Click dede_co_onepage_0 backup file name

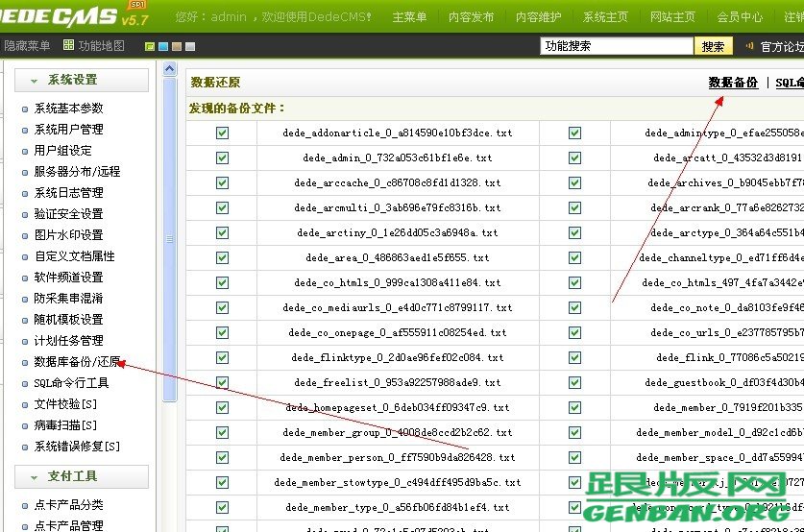(398, 332)
